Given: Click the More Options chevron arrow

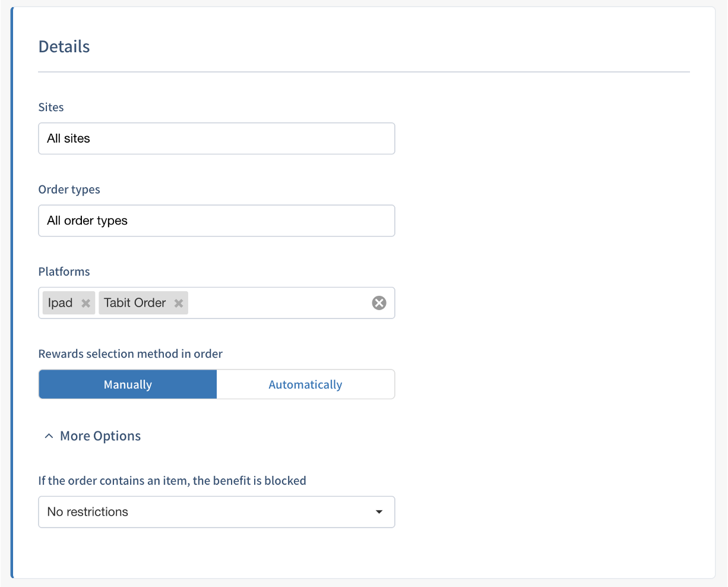Looking at the screenshot, I should click(49, 436).
